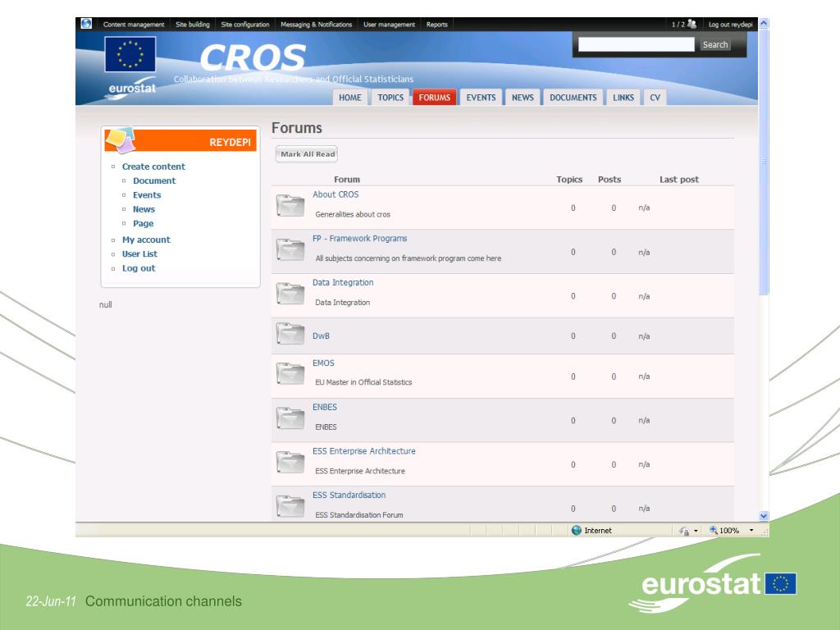Open the LINKS tab
Image resolution: width=840 pixels, height=630 pixels.
(623, 98)
